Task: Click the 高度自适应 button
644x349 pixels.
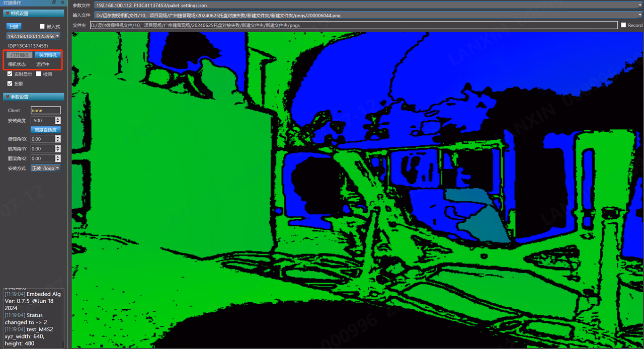Action: pyautogui.click(x=45, y=130)
